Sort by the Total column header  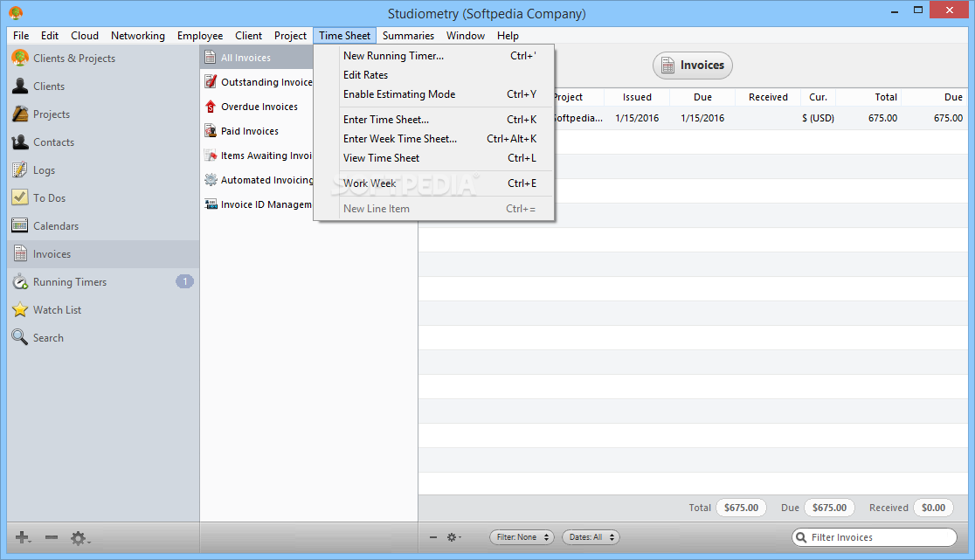point(868,97)
